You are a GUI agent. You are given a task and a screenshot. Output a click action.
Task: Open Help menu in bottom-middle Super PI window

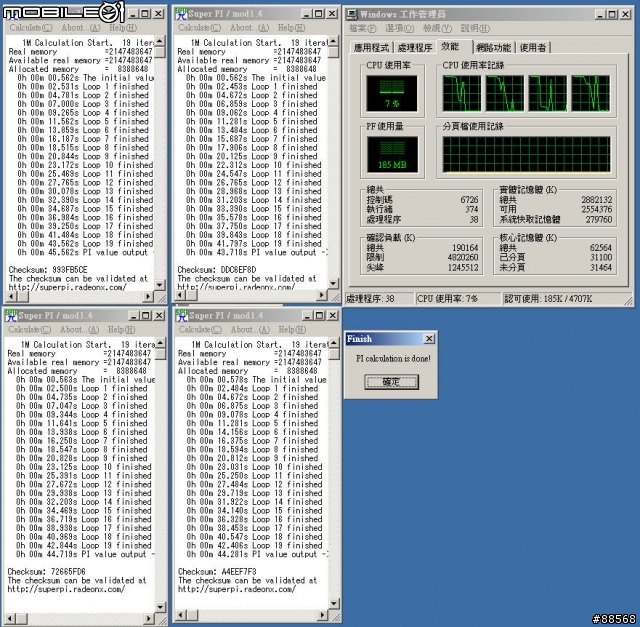[x=292, y=329]
